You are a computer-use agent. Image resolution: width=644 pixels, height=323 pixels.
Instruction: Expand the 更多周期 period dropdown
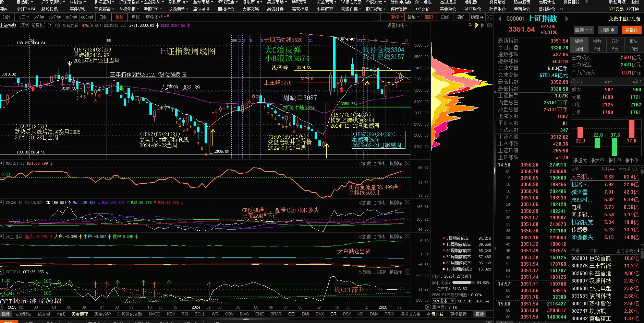(x=156, y=17)
